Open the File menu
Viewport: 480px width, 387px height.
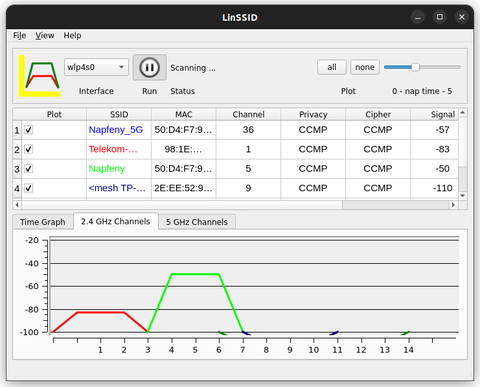pyautogui.click(x=20, y=35)
